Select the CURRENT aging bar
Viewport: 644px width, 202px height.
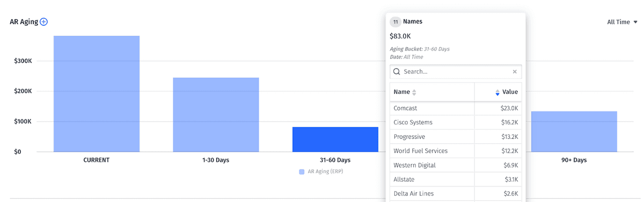pos(97,94)
